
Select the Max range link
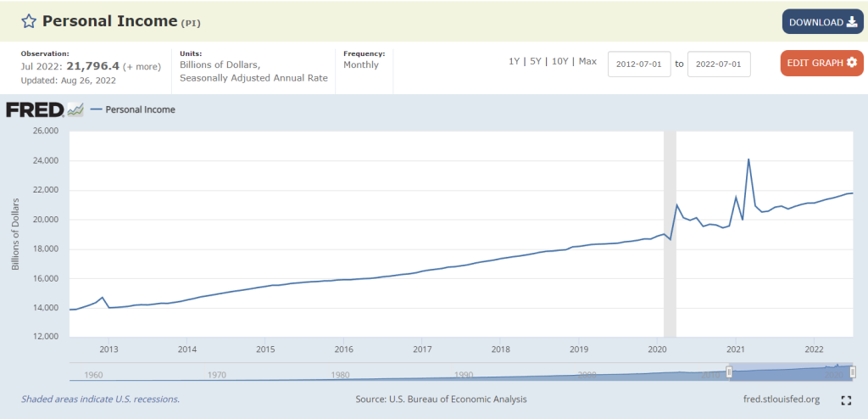[587, 61]
